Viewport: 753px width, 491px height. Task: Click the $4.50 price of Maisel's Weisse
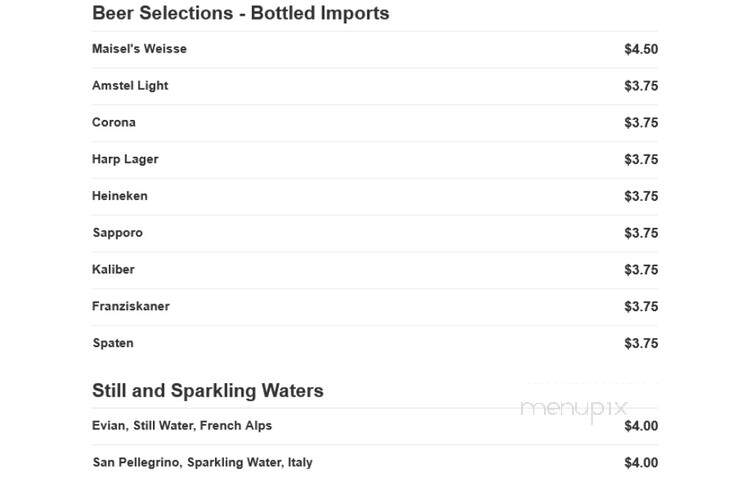pos(641,49)
